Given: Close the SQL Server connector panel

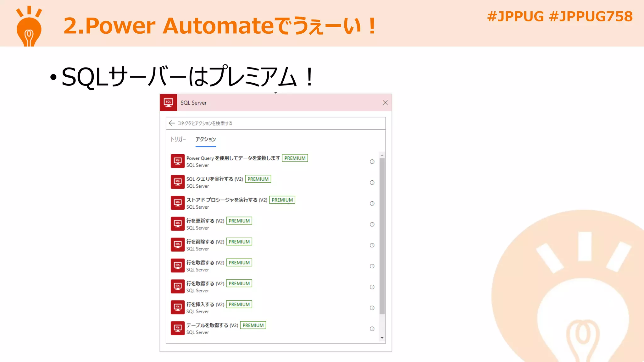Looking at the screenshot, I should 385,103.
